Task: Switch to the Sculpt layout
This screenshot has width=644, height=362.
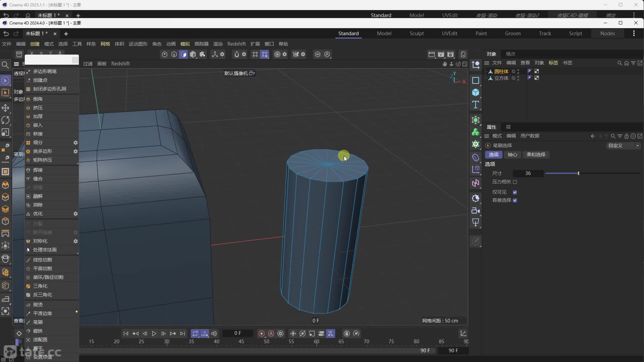Action: 417,34
